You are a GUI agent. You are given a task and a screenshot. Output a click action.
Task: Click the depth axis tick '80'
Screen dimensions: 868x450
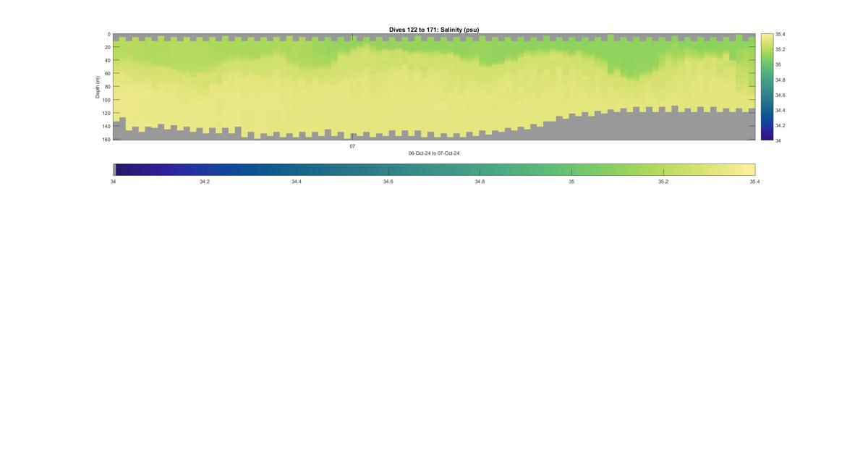107,86
